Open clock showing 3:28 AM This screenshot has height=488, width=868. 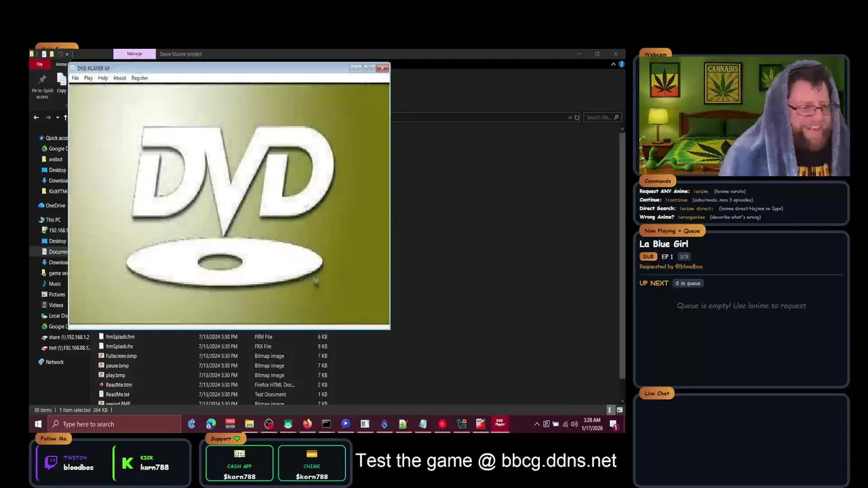593,424
